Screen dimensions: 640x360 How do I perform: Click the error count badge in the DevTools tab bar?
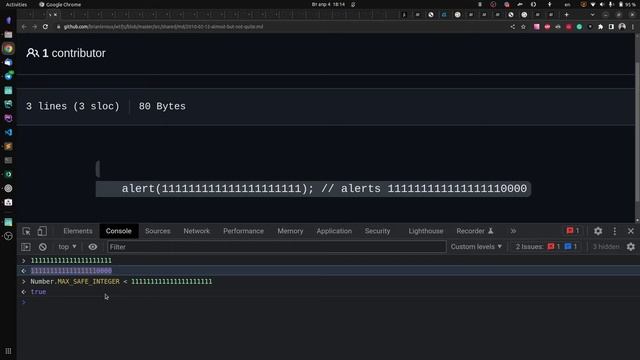pos(573,231)
